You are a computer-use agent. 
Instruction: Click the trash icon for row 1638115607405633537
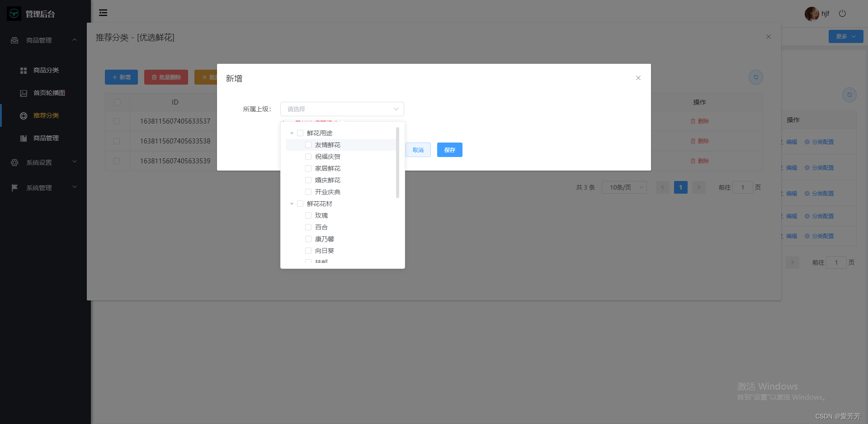coord(693,121)
